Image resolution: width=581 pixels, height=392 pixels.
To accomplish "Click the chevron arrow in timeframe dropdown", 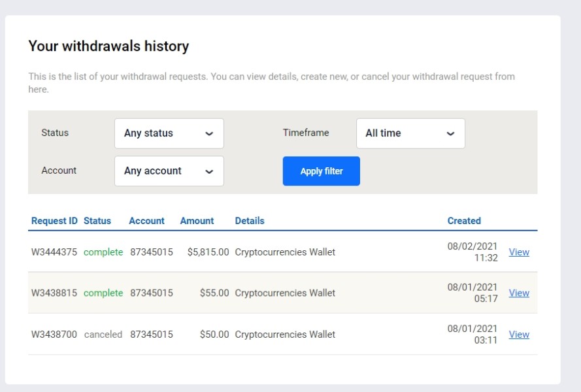I will click(x=450, y=134).
